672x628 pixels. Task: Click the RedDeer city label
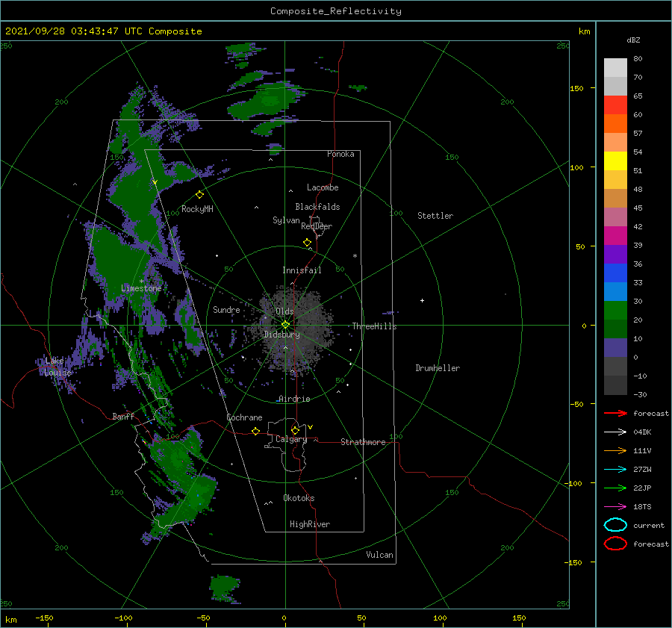[317, 226]
